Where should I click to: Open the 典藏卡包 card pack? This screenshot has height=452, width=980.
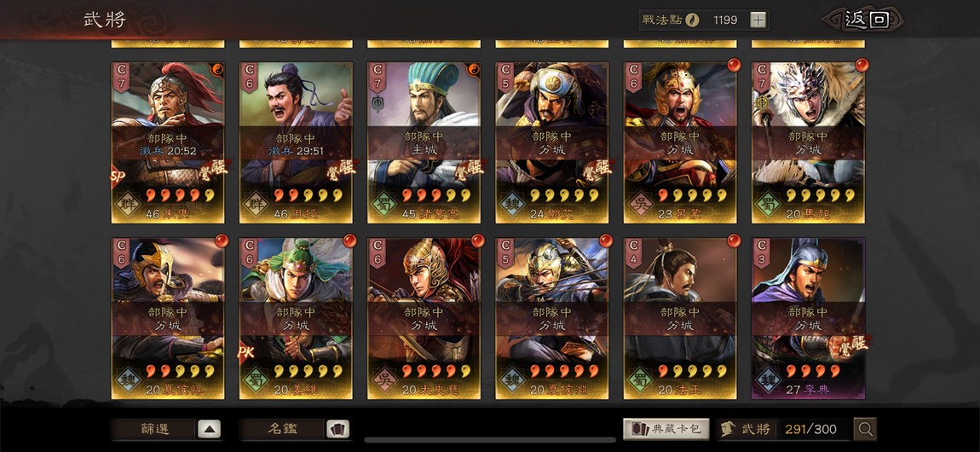point(666,429)
